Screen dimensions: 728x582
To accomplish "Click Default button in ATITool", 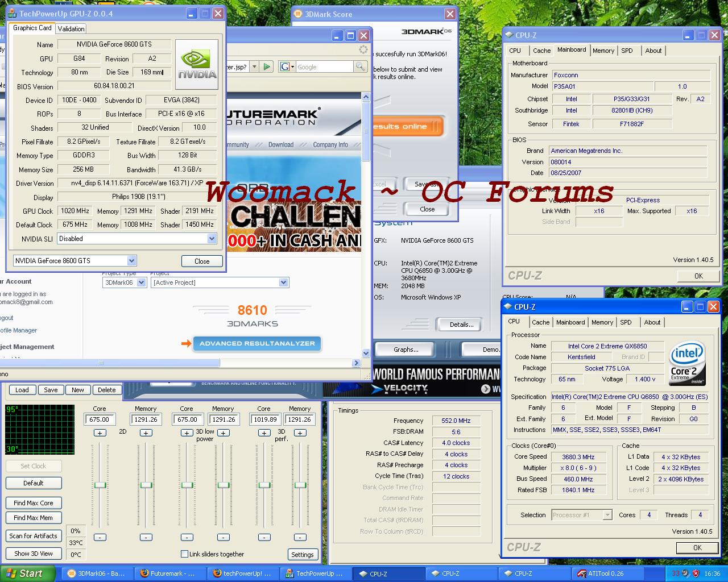I will pyautogui.click(x=34, y=483).
